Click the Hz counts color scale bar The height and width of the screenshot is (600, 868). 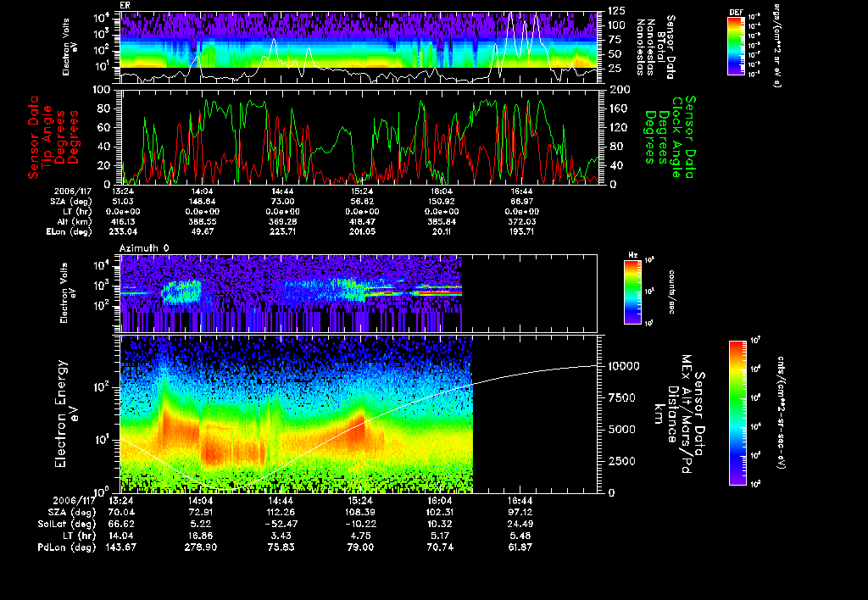point(632,292)
